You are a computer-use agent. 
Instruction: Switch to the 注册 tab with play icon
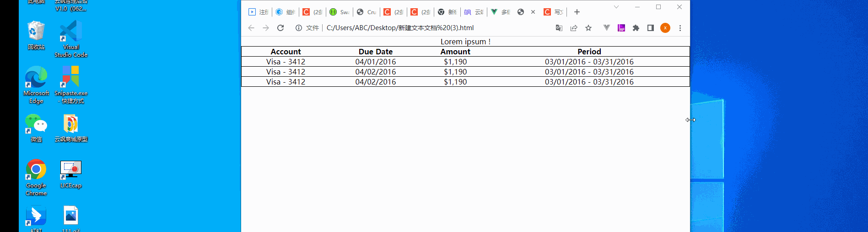pos(258,12)
